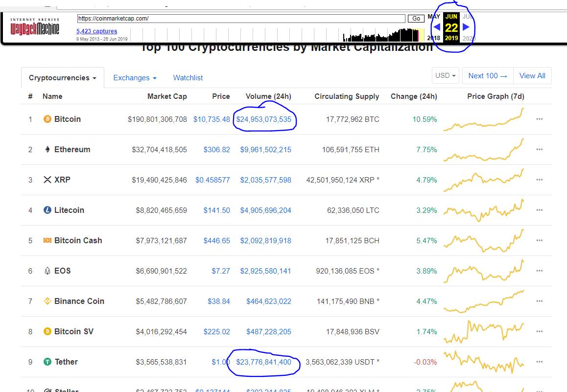Click the XRP logo icon
Viewport: 567px width, 392px height.
click(47, 180)
